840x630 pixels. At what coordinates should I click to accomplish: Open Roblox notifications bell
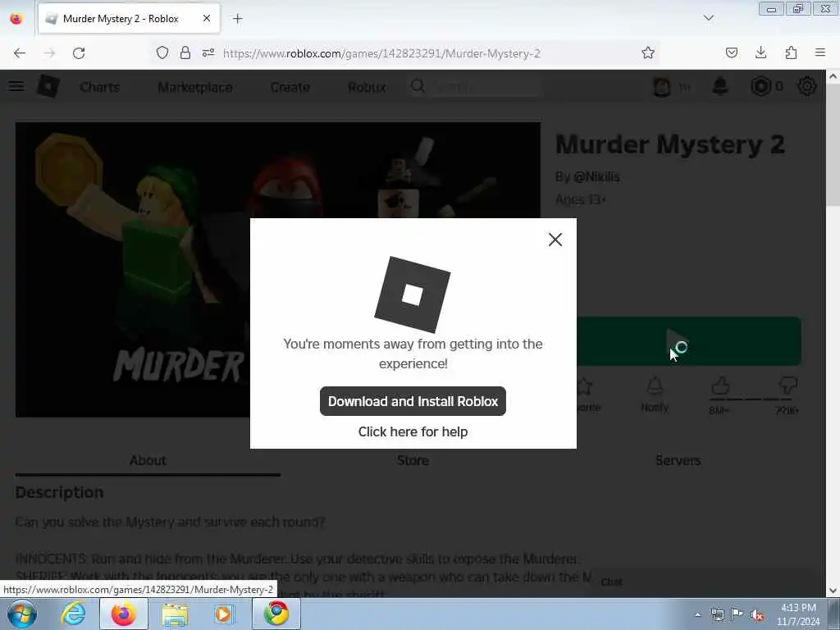720,86
